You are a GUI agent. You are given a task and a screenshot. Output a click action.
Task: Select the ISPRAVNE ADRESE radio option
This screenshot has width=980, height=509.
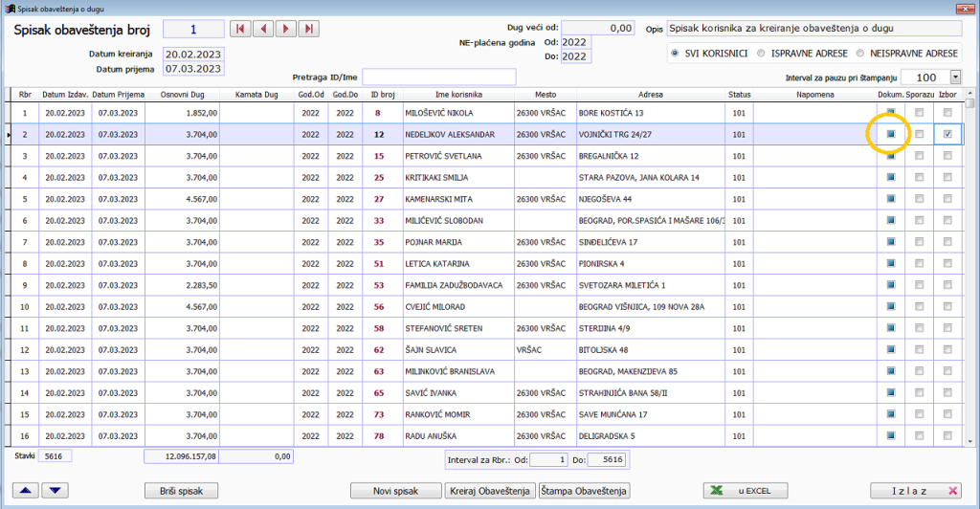(x=761, y=53)
